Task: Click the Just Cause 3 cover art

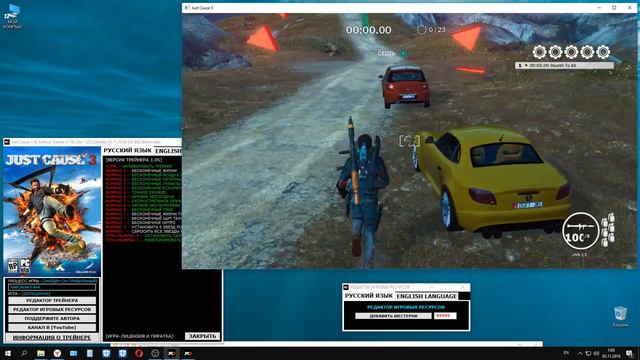Action: (x=52, y=211)
